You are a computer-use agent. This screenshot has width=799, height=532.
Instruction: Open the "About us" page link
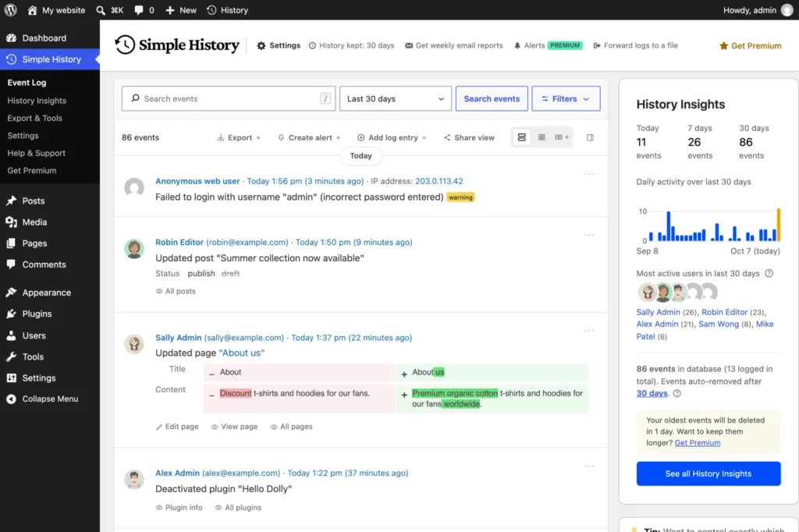(242, 353)
